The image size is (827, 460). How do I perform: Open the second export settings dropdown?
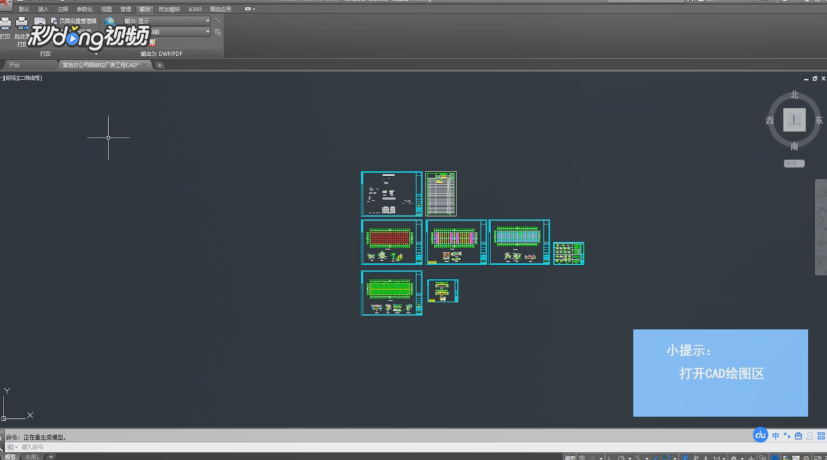[x=180, y=32]
